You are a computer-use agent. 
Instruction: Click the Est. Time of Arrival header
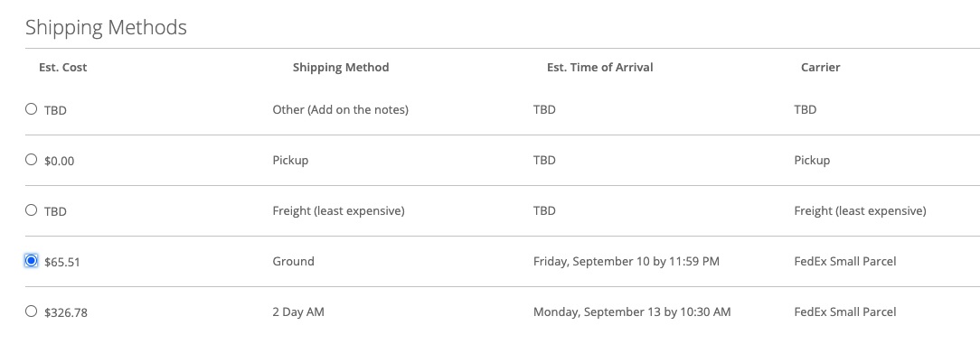click(600, 68)
